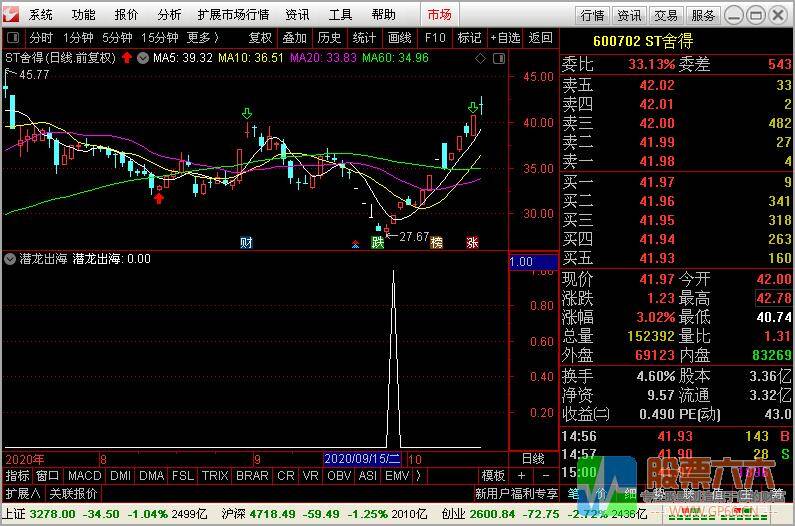Click the 交易 button at top right
Screen dimensions: 795x526
pyautogui.click(x=666, y=16)
